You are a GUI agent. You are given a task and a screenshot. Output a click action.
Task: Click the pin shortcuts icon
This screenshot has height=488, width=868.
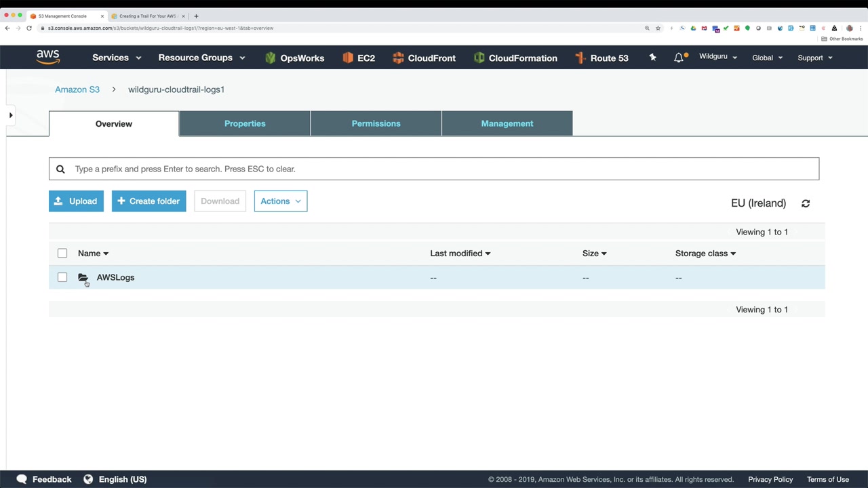652,58
